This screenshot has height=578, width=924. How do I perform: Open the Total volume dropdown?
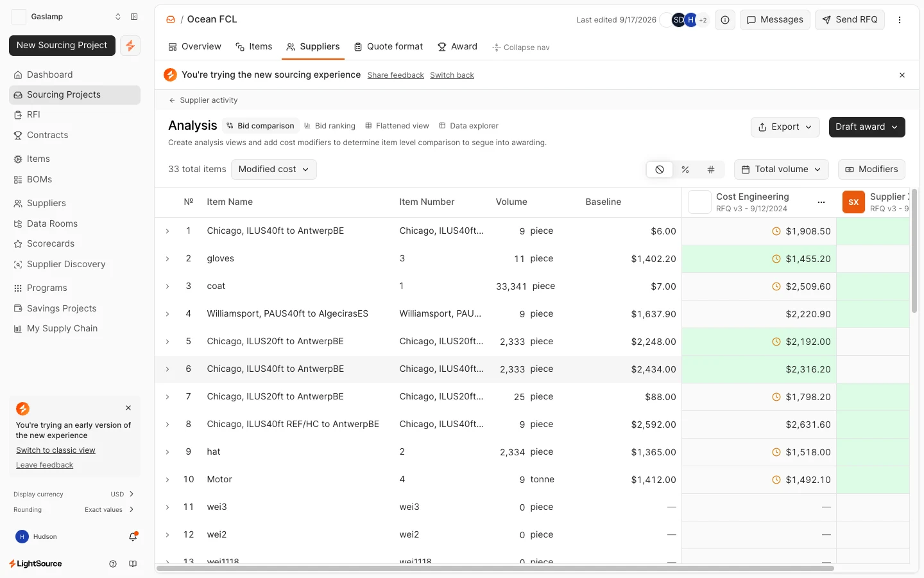[782, 170]
